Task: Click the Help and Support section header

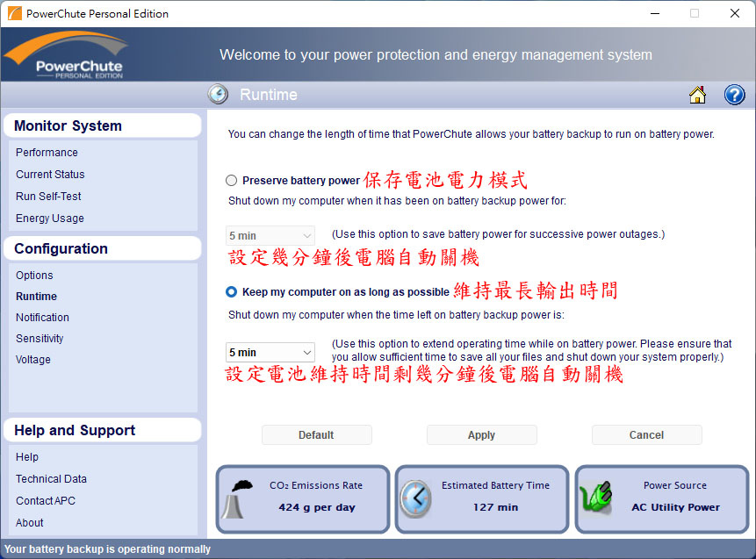Action: click(x=102, y=430)
